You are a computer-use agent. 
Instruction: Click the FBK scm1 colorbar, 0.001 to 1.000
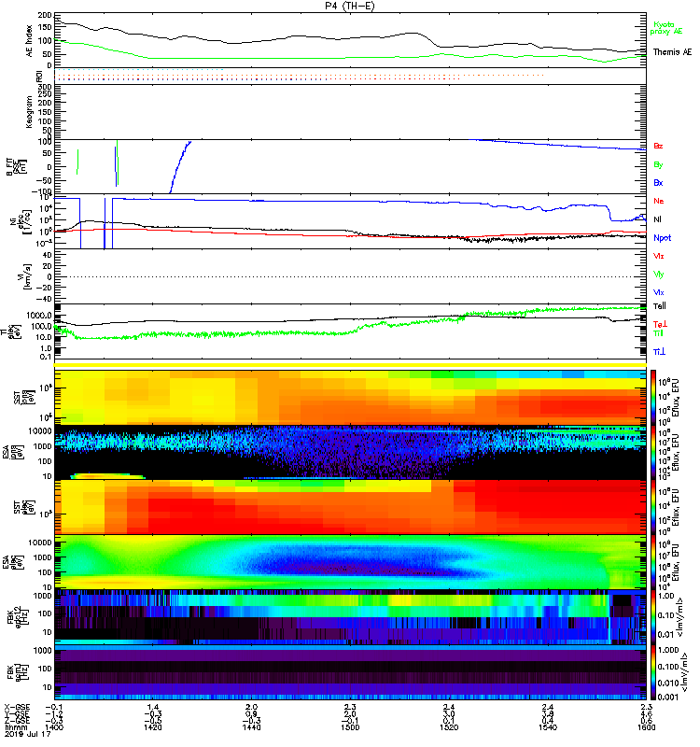click(x=653, y=672)
